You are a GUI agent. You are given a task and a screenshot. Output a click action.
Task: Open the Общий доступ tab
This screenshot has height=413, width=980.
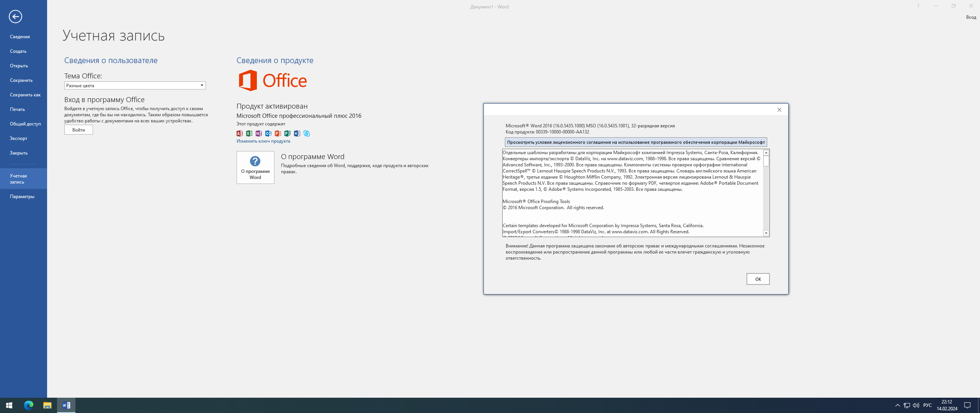[x=25, y=124]
